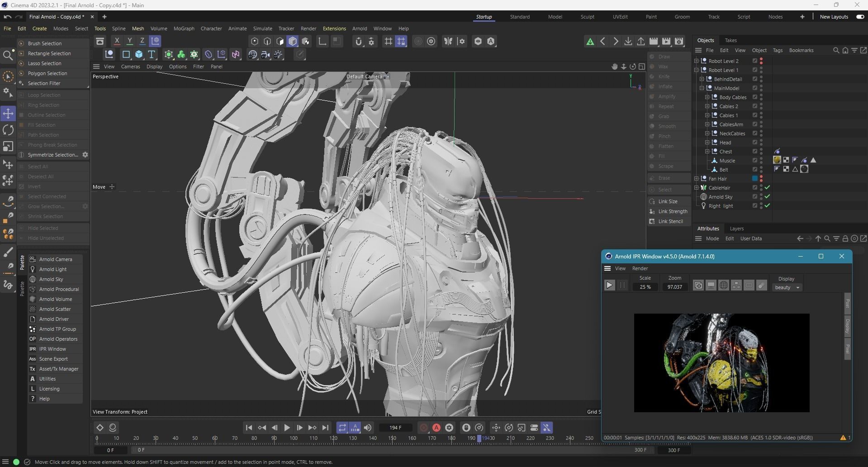The image size is (868, 467).
Task: Select the Rotate tool in left toolbar
Action: [8, 130]
